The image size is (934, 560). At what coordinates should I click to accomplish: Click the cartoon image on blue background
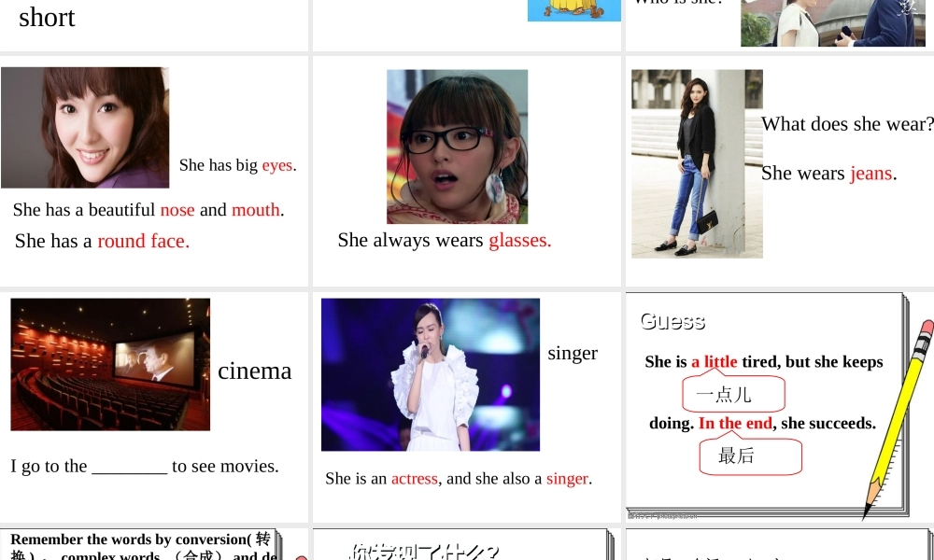[573, 10]
